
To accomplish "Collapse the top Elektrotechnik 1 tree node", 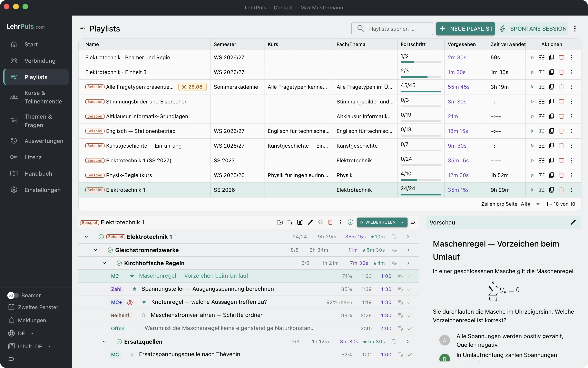I will (x=87, y=237).
